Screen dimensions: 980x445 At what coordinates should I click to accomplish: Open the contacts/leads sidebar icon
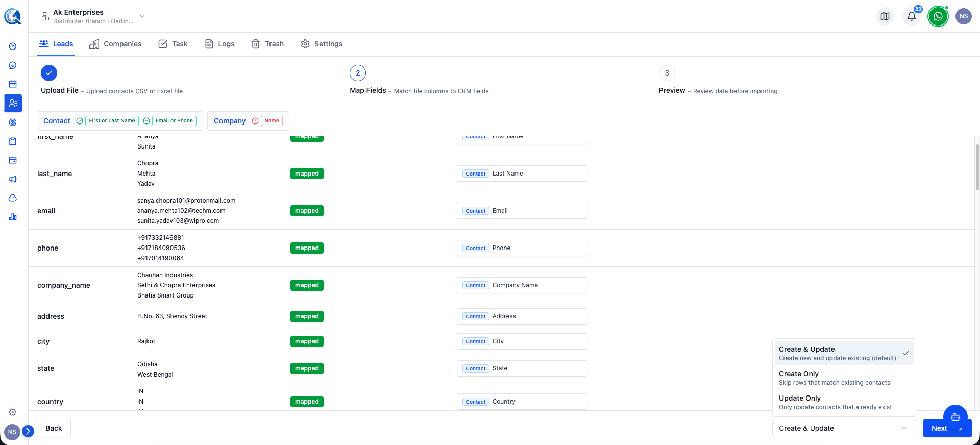pyautogui.click(x=13, y=103)
